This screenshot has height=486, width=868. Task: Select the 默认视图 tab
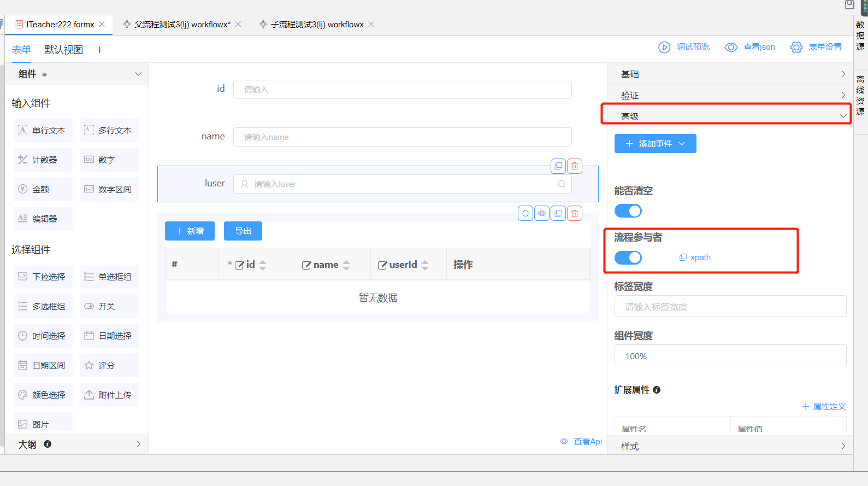point(63,50)
